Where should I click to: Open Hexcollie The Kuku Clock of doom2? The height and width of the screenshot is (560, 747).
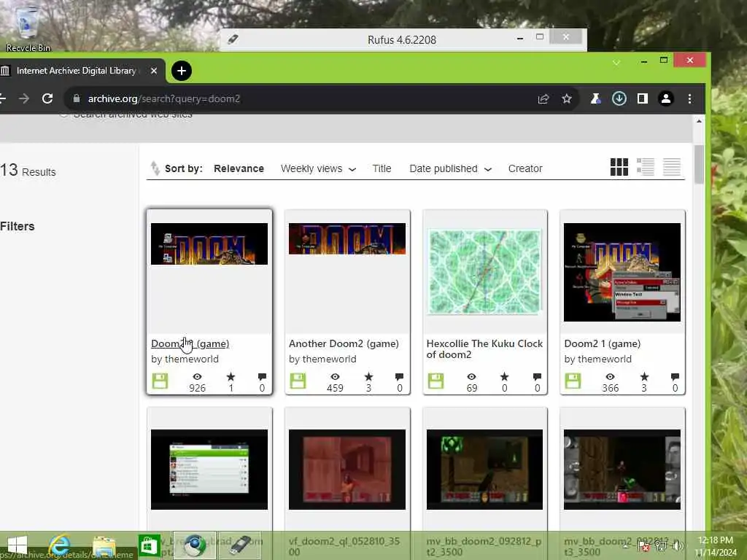[484, 349]
